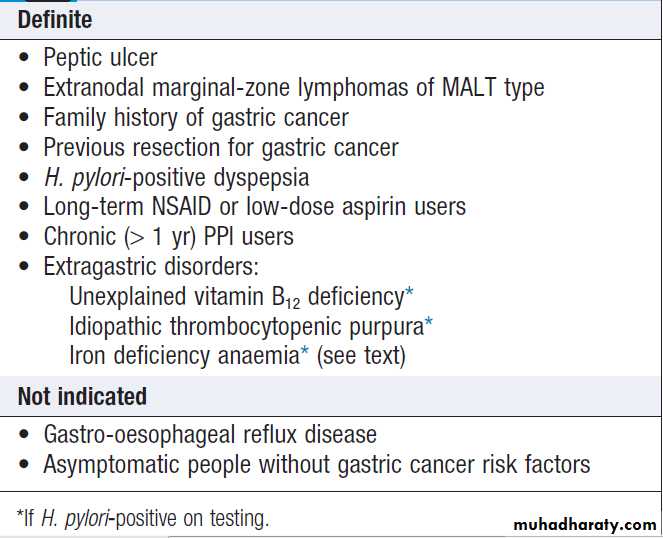Click the asterisk after Iron deficiency anaemia

click(305, 352)
